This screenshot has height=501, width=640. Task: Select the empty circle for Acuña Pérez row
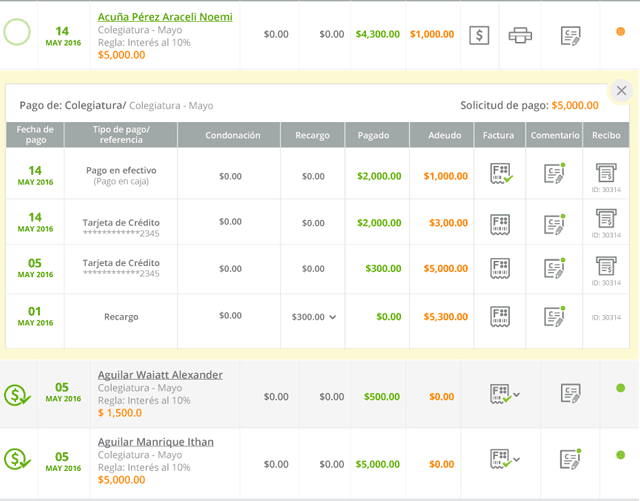coord(17,32)
